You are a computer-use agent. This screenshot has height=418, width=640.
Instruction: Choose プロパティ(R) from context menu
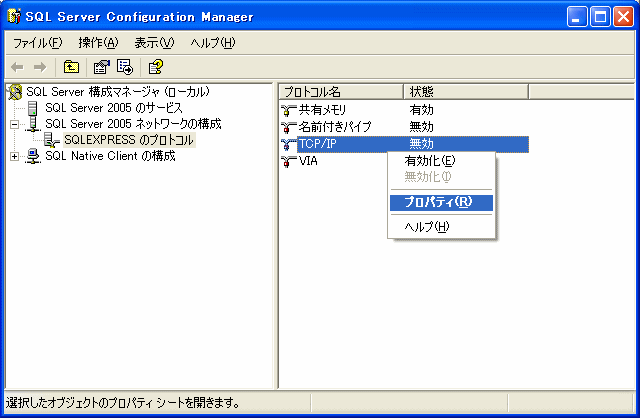coord(441,202)
